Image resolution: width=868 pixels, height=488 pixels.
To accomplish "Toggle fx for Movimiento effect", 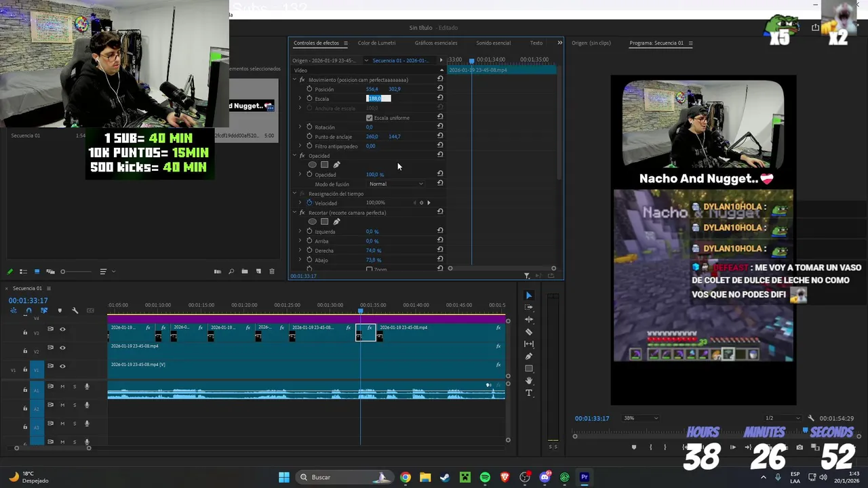I will [x=302, y=80].
